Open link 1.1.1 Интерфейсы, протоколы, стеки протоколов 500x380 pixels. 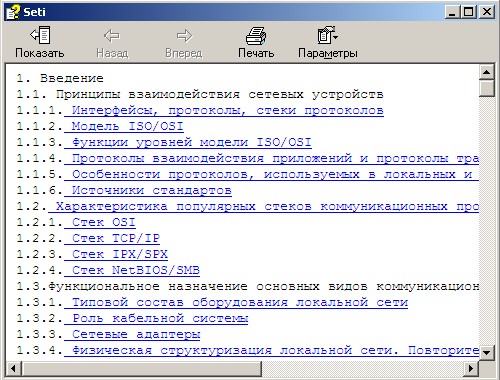224,110
